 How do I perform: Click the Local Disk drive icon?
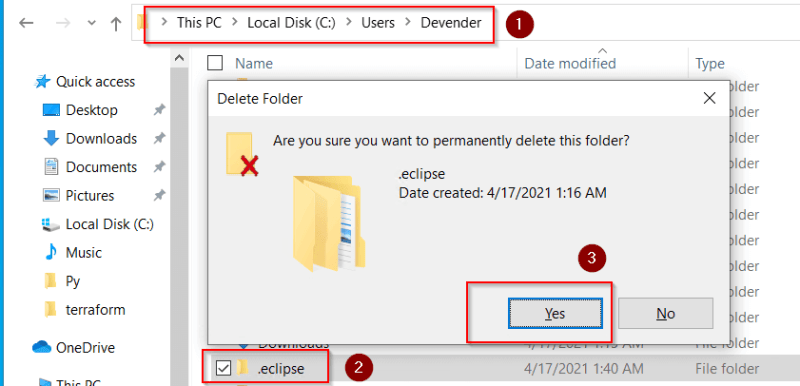pos(51,224)
